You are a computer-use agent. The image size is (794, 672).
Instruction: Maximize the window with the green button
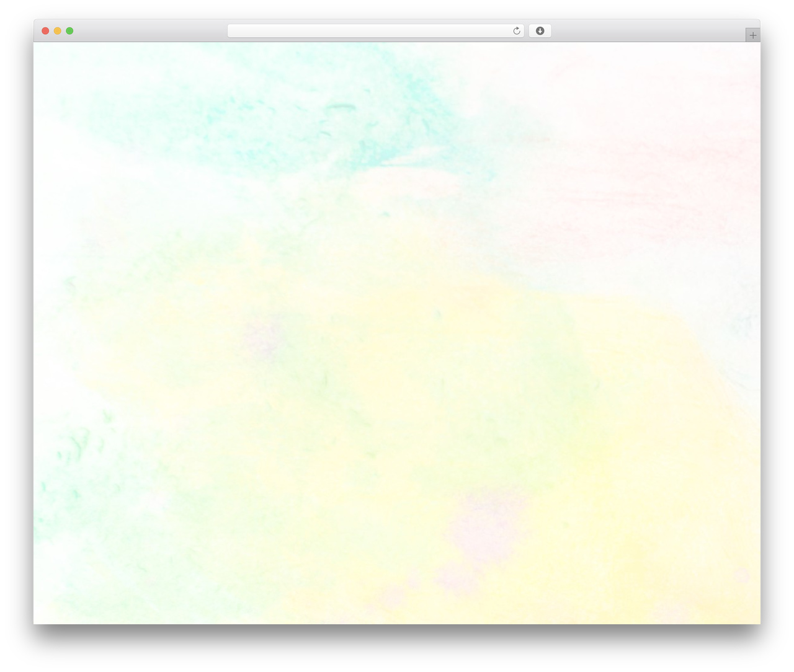click(69, 31)
